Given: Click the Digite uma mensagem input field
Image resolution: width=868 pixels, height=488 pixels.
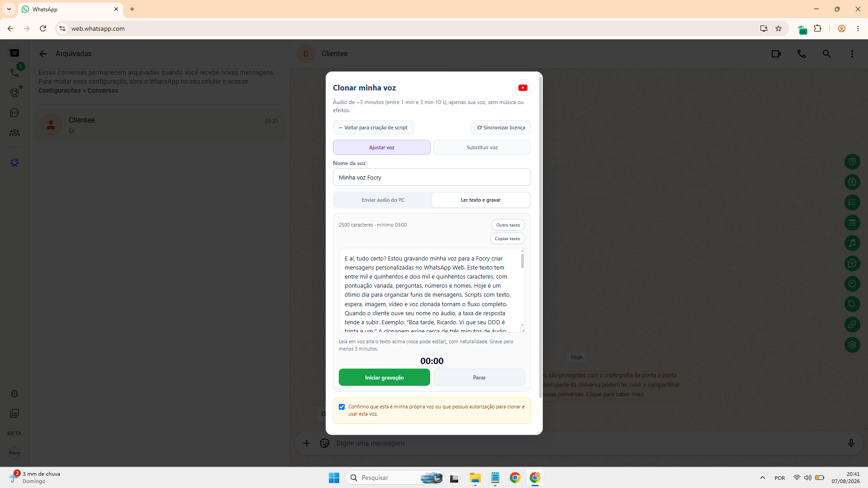Looking at the screenshot, I should 588,443.
